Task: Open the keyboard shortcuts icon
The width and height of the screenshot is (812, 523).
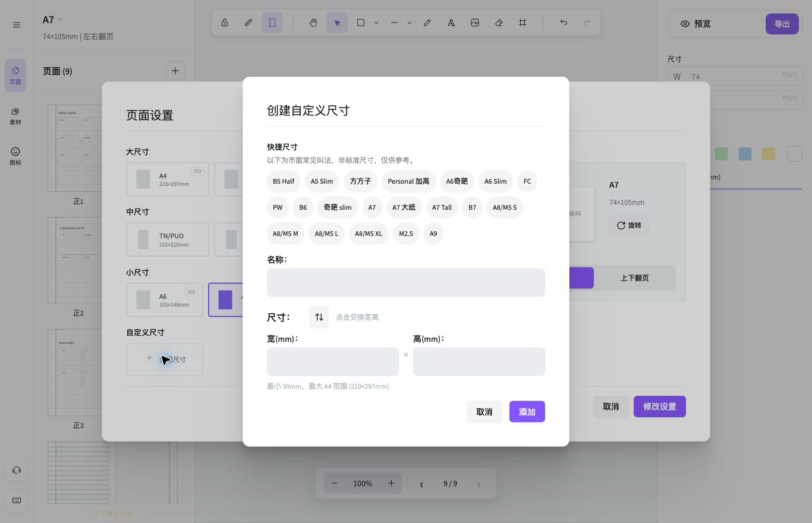Action: click(17, 500)
